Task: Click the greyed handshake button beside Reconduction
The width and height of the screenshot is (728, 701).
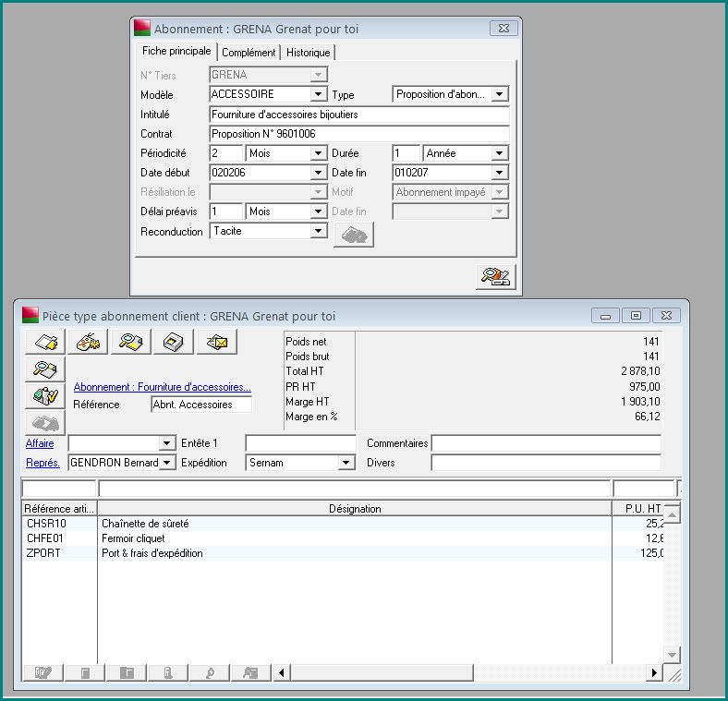Action: pos(354,235)
